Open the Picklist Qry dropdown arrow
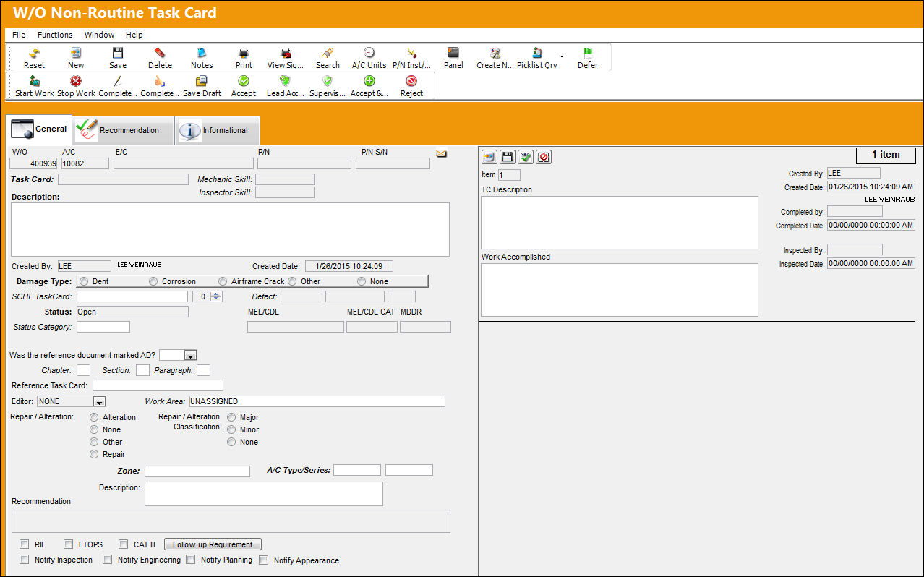Image resolution: width=924 pixels, height=577 pixels. click(562, 56)
